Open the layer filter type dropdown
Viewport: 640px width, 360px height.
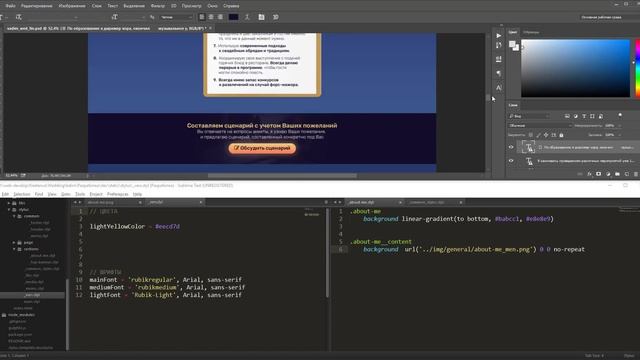pyautogui.click(x=529, y=116)
